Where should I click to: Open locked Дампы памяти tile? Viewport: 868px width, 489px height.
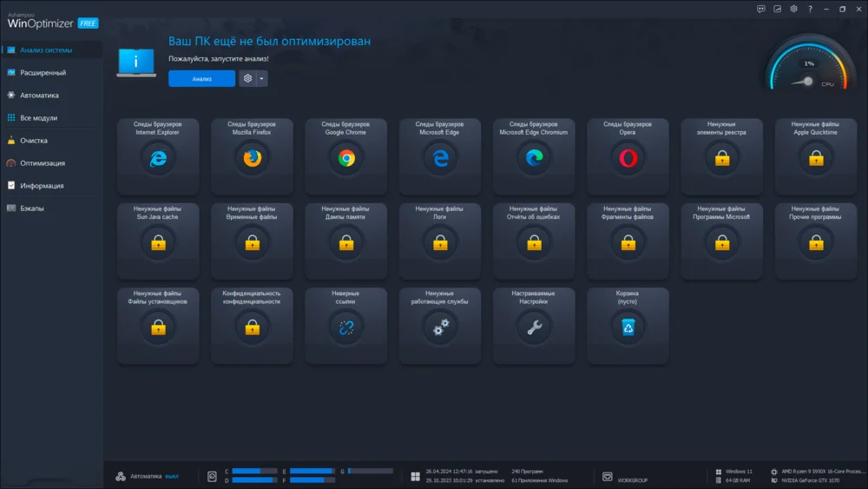point(346,241)
